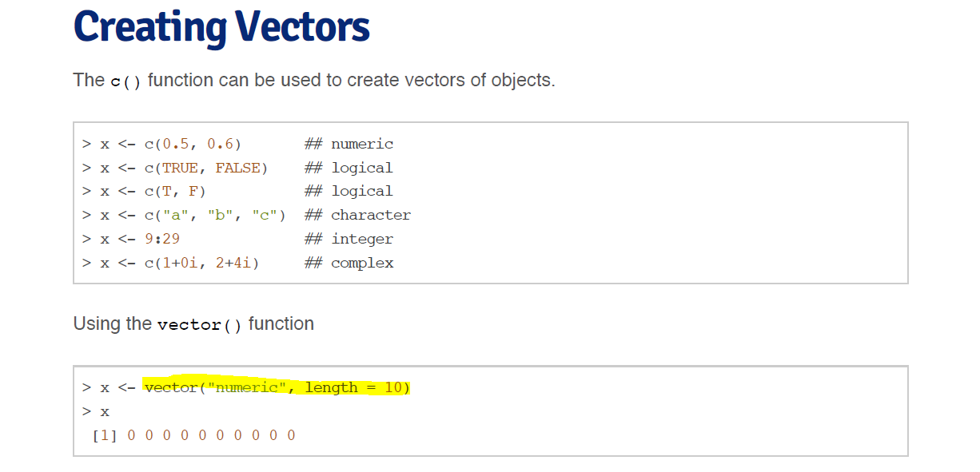Click the ## numeric comment
Viewport: 980px width, 472px height.
[x=349, y=144]
